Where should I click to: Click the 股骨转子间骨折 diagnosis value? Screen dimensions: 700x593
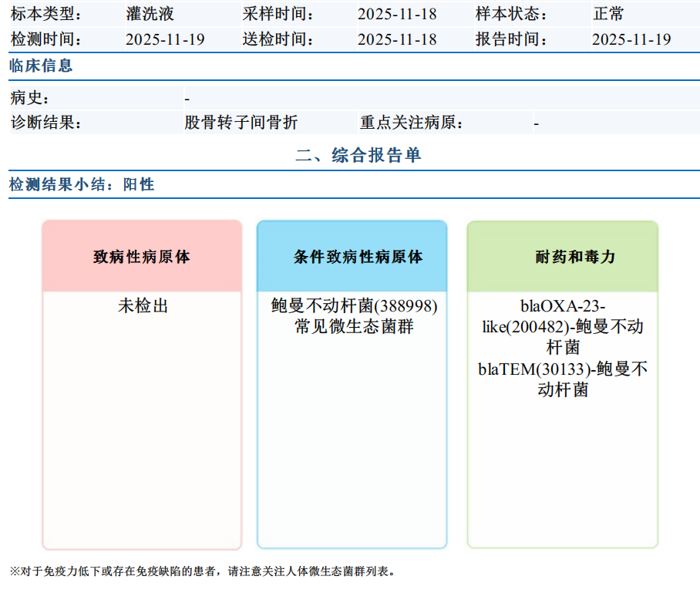point(241,123)
